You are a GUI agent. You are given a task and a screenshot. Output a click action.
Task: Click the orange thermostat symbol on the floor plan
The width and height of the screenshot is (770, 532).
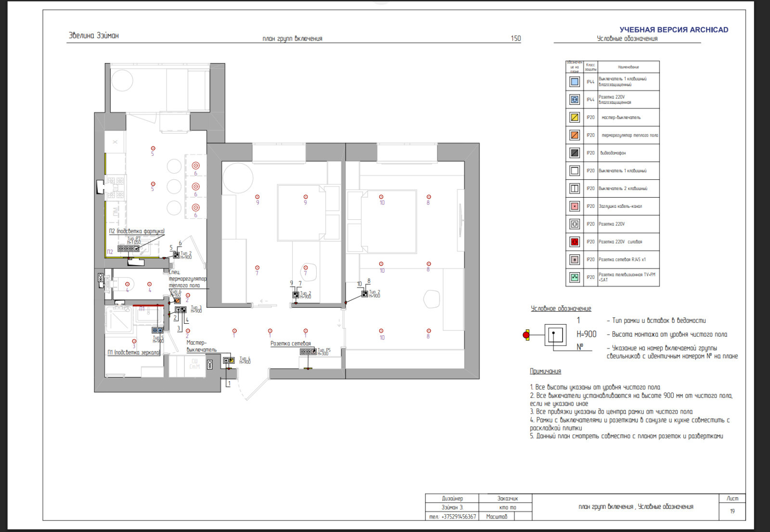[177, 301]
